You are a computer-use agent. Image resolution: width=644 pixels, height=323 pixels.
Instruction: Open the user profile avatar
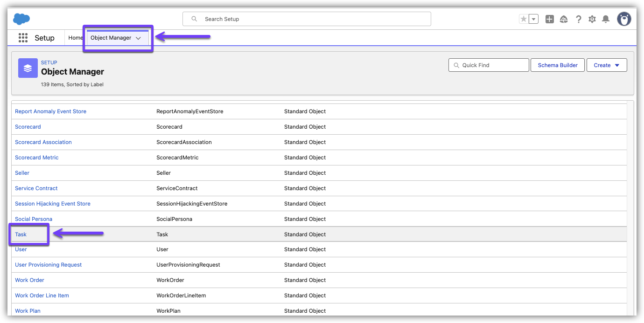pos(624,19)
